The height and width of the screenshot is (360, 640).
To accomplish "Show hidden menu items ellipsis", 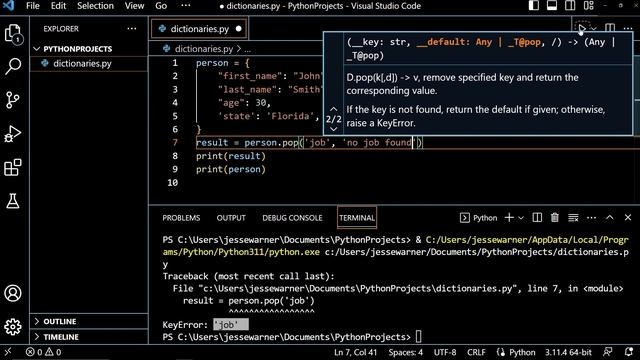I will pyautogui.click(x=186, y=6).
